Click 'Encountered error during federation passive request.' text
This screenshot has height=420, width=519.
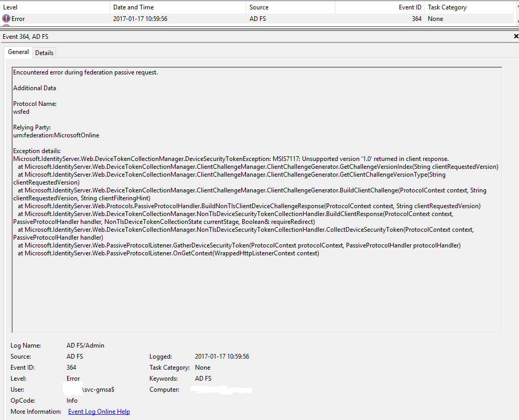[x=85, y=72]
